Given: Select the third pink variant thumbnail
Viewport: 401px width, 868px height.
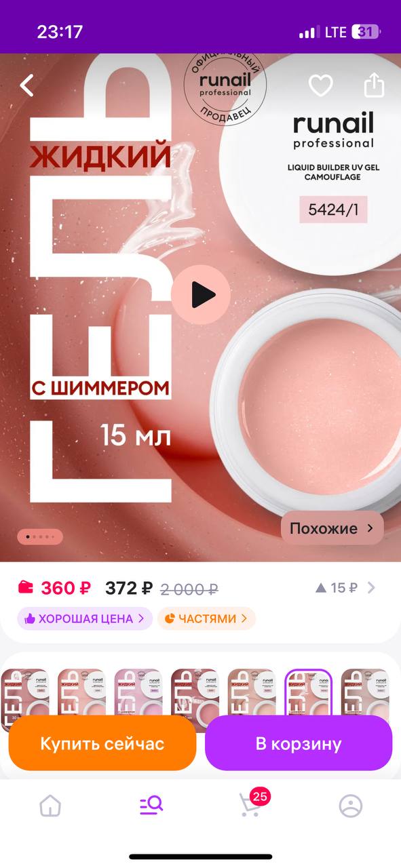Looking at the screenshot, I should coord(138,692).
